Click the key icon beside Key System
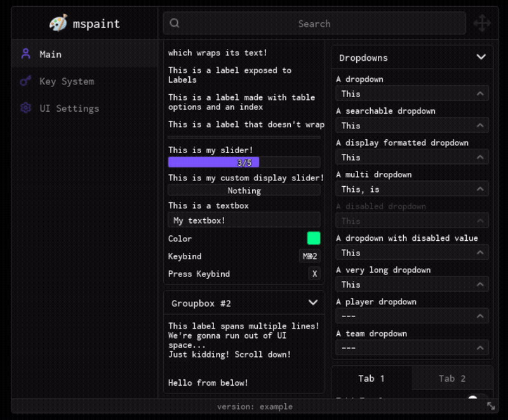508x420 pixels. pos(26,81)
